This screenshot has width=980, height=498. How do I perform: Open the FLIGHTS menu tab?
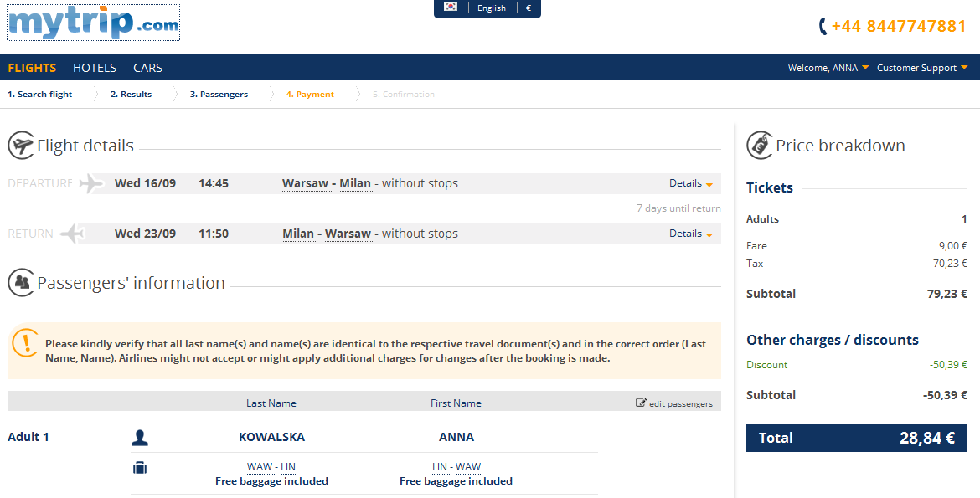tap(32, 68)
